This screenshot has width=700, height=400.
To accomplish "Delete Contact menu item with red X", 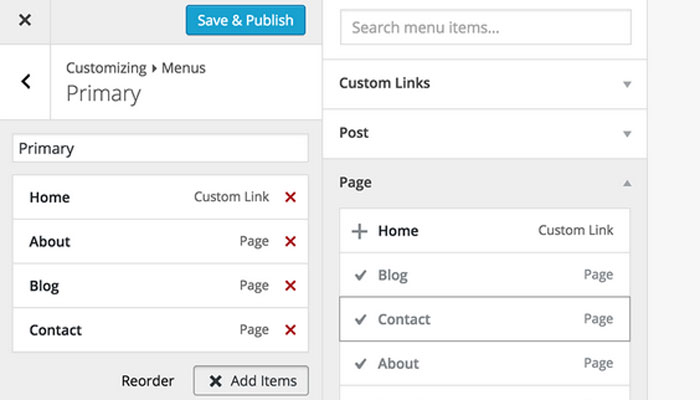I will [x=290, y=330].
